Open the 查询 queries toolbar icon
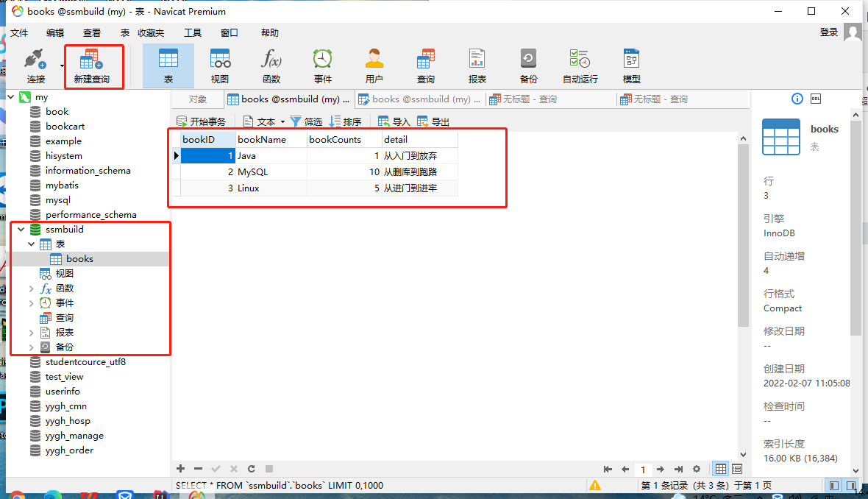 tap(426, 66)
